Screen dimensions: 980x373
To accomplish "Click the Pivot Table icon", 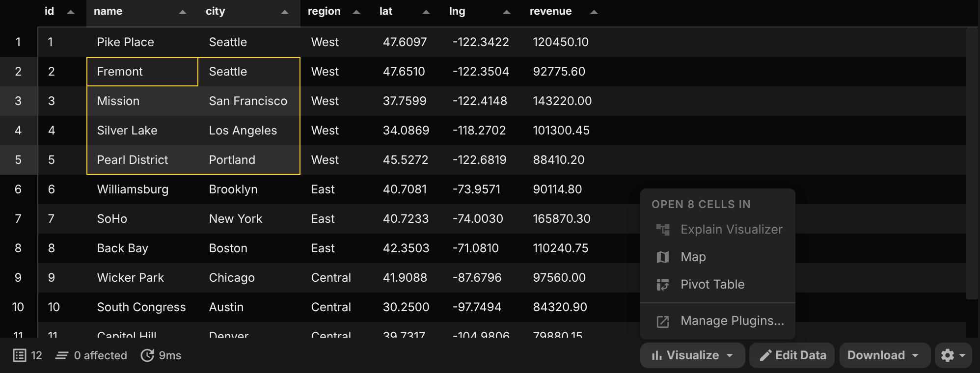I will [x=663, y=284].
